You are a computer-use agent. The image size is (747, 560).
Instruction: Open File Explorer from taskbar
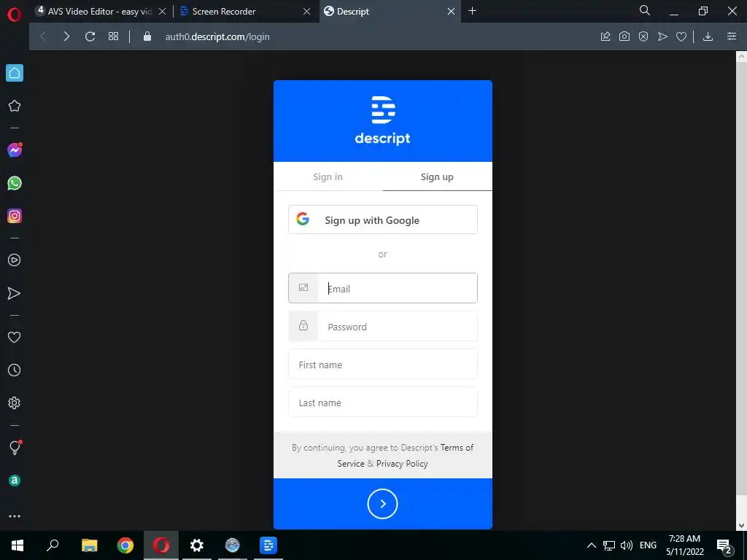click(x=89, y=545)
